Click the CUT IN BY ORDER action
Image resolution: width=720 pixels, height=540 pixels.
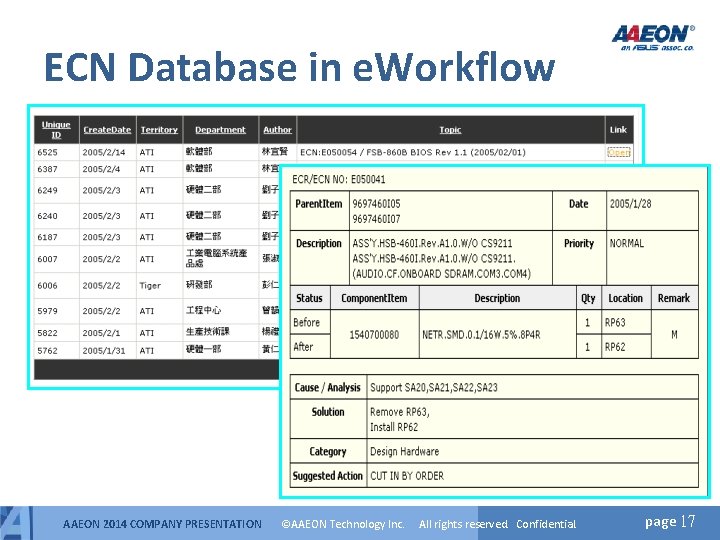pos(407,476)
